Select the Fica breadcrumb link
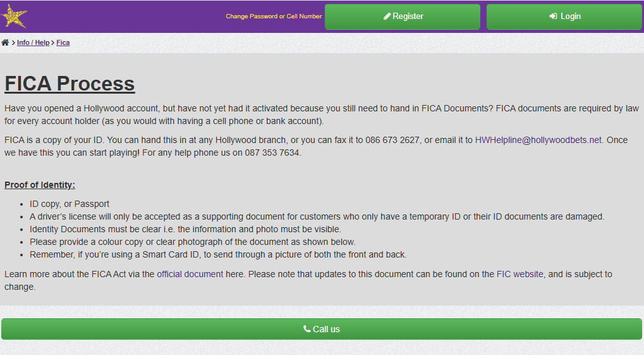Viewport: 644px width, 355px height. tap(63, 42)
